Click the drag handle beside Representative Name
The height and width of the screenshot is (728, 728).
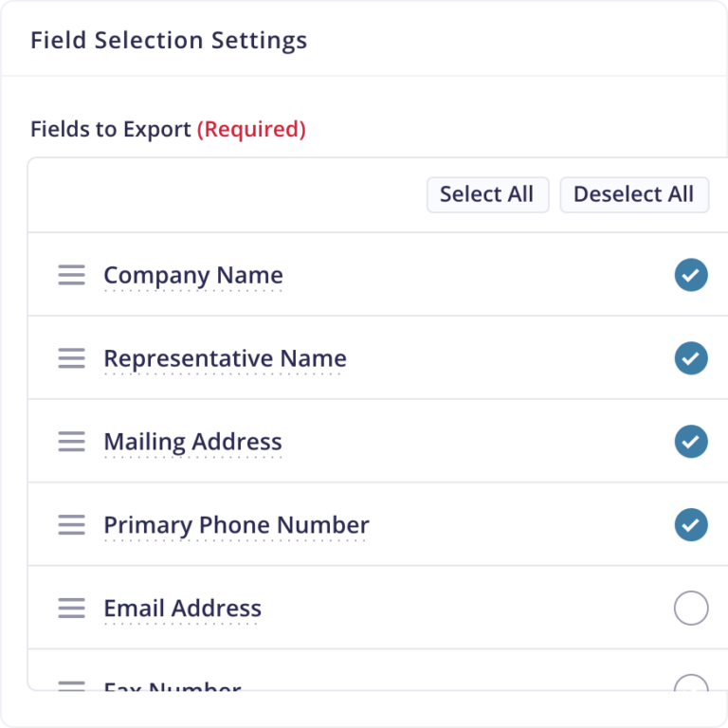[x=72, y=358]
